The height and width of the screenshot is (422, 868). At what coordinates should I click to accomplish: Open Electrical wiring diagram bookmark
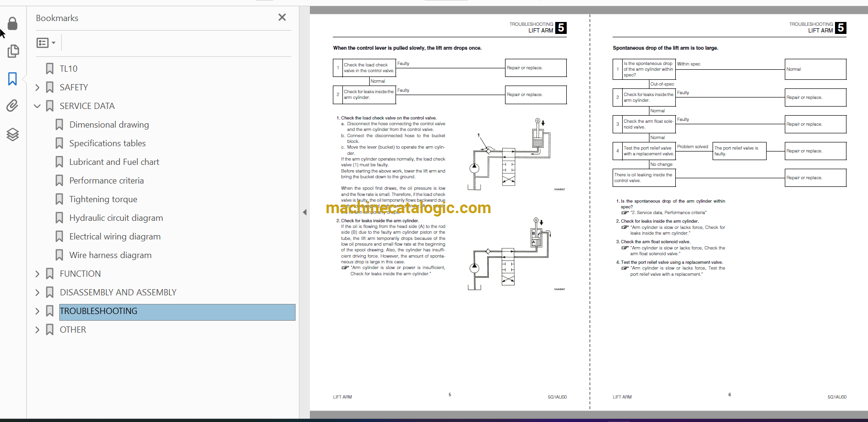pos(115,237)
